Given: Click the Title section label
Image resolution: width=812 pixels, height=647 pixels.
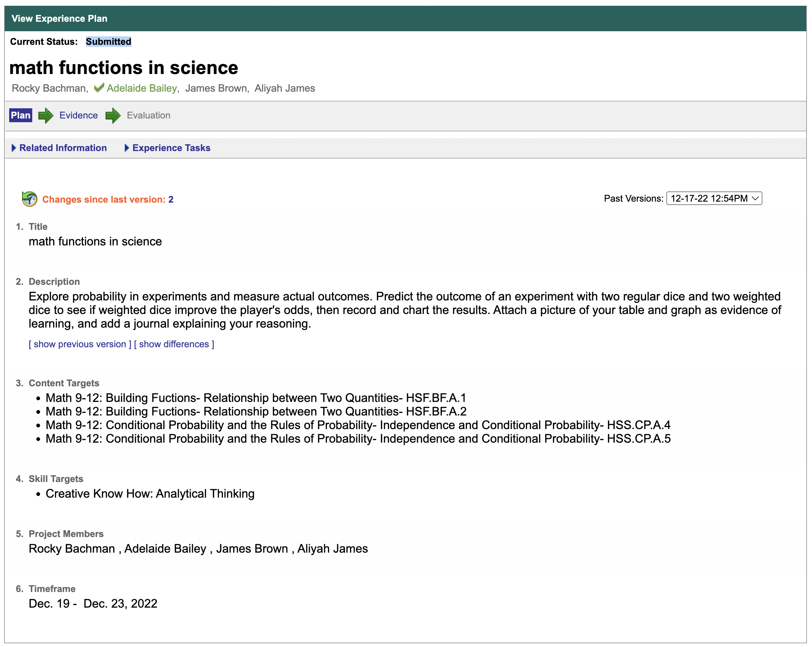Looking at the screenshot, I should click(38, 227).
